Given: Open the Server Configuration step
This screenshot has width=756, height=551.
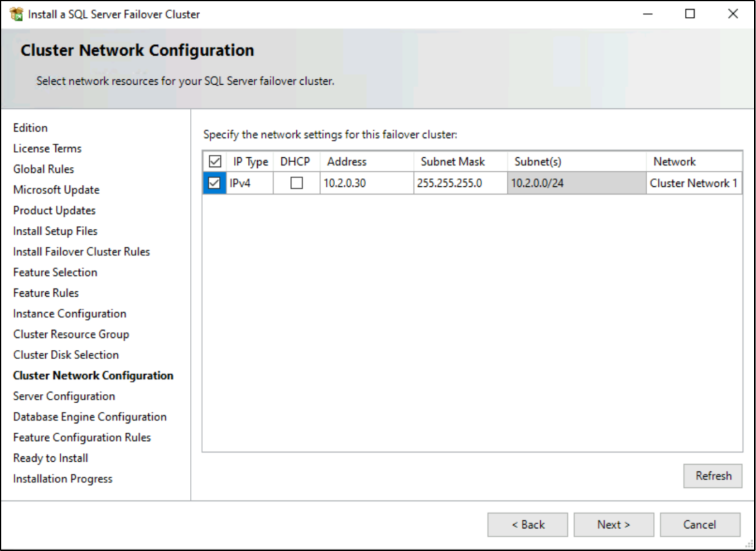Looking at the screenshot, I should coord(64,396).
